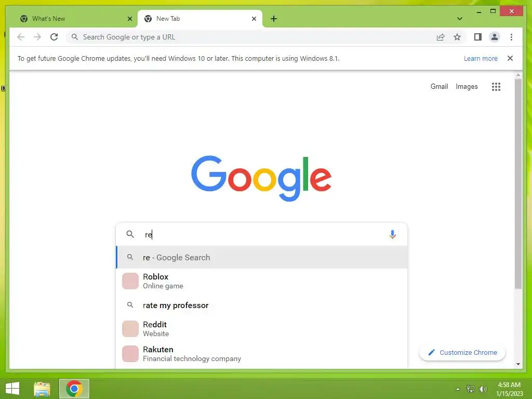Viewport: 532px width, 399px height.
Task: Open File Explorer from taskbar
Action: [42, 389]
